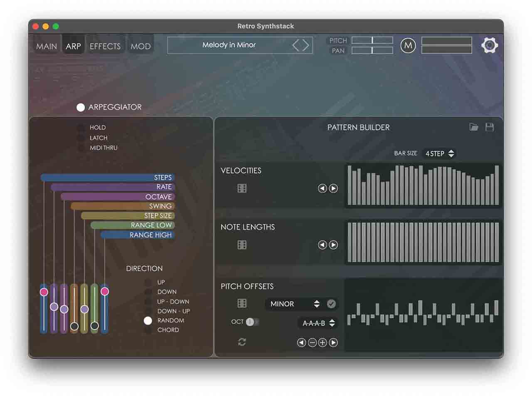Open the Bar Size 4 STEP dropdown
The width and height of the screenshot is (532, 396).
(x=439, y=153)
